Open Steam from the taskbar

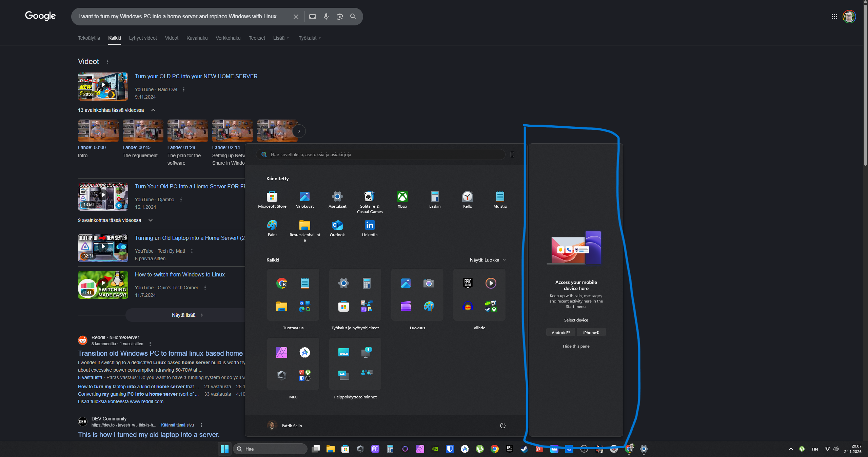(524, 449)
